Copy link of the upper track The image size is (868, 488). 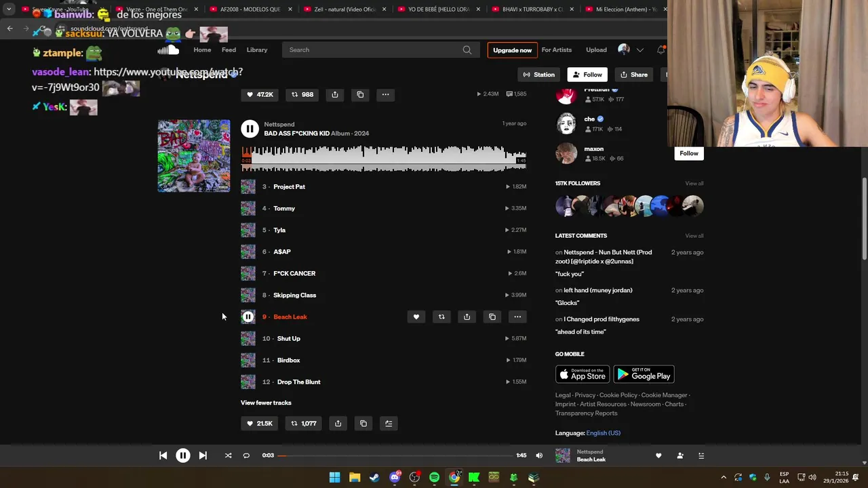(x=360, y=94)
